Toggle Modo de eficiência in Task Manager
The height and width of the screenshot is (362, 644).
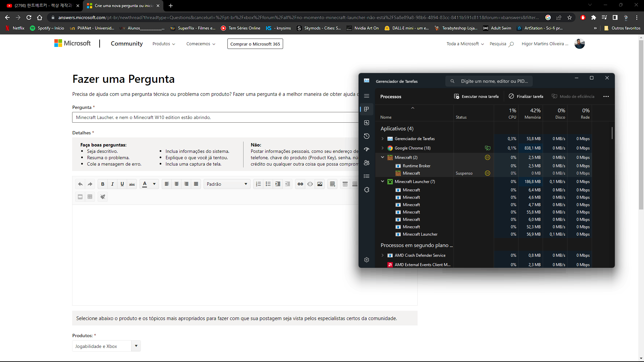573,96
